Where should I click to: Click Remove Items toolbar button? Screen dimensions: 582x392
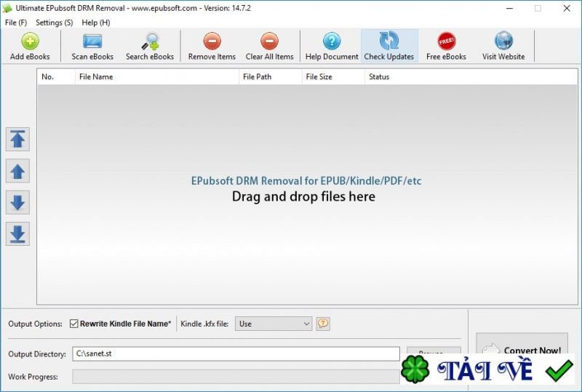212,46
